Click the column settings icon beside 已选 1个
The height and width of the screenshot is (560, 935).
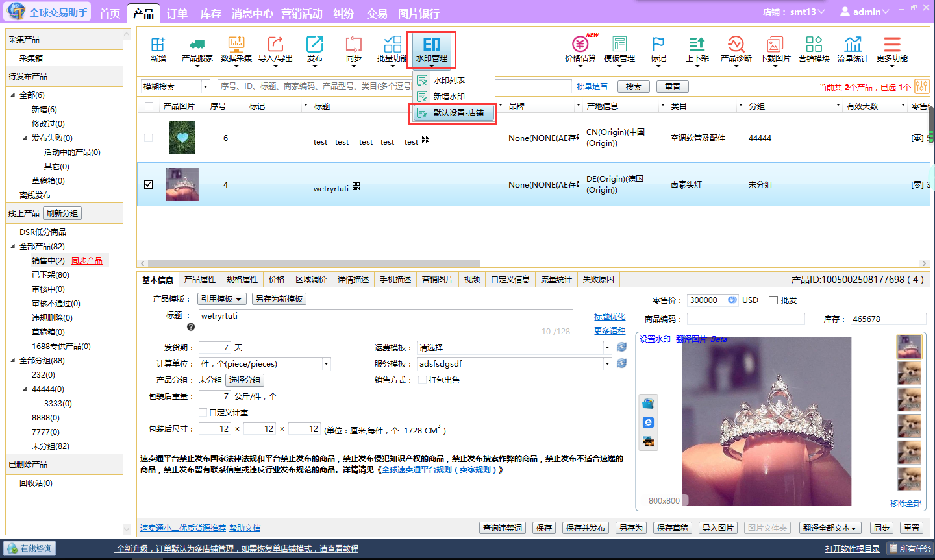point(921,86)
